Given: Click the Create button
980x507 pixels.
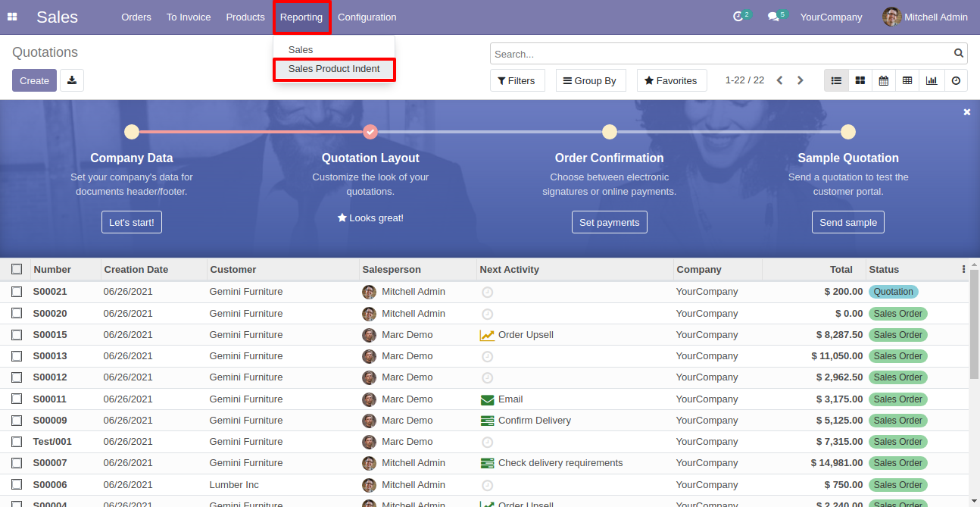Looking at the screenshot, I should pyautogui.click(x=34, y=80).
